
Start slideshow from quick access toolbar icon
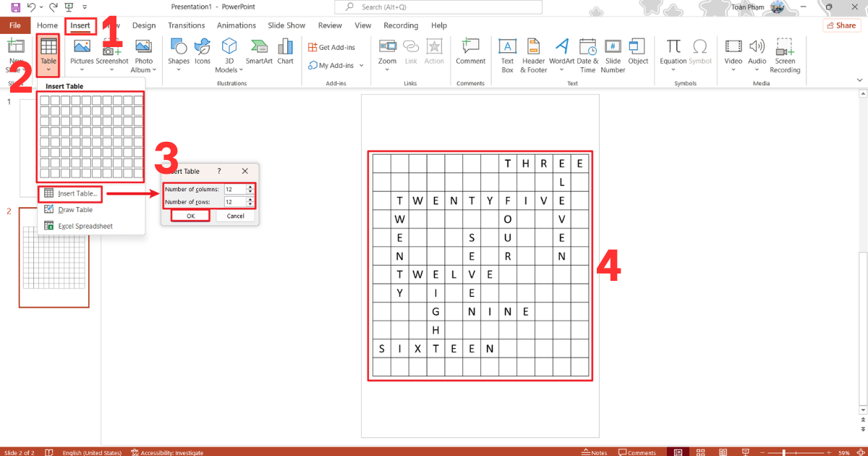pyautogui.click(x=69, y=7)
